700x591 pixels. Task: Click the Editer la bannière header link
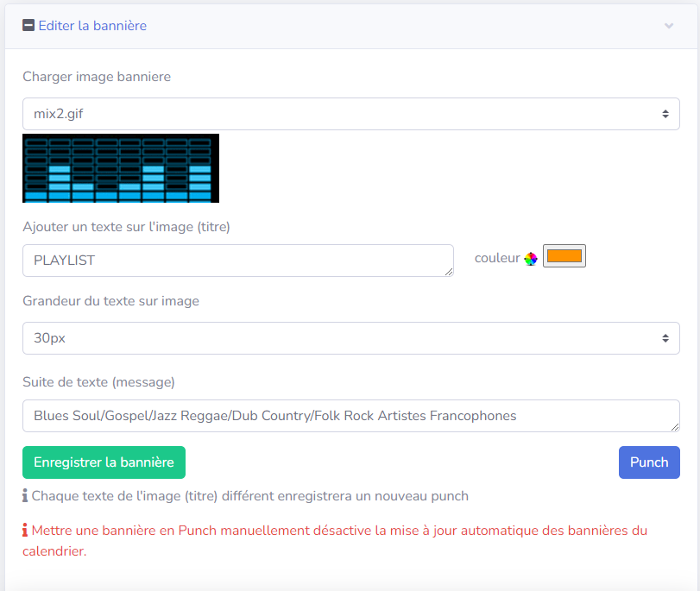[x=92, y=25]
